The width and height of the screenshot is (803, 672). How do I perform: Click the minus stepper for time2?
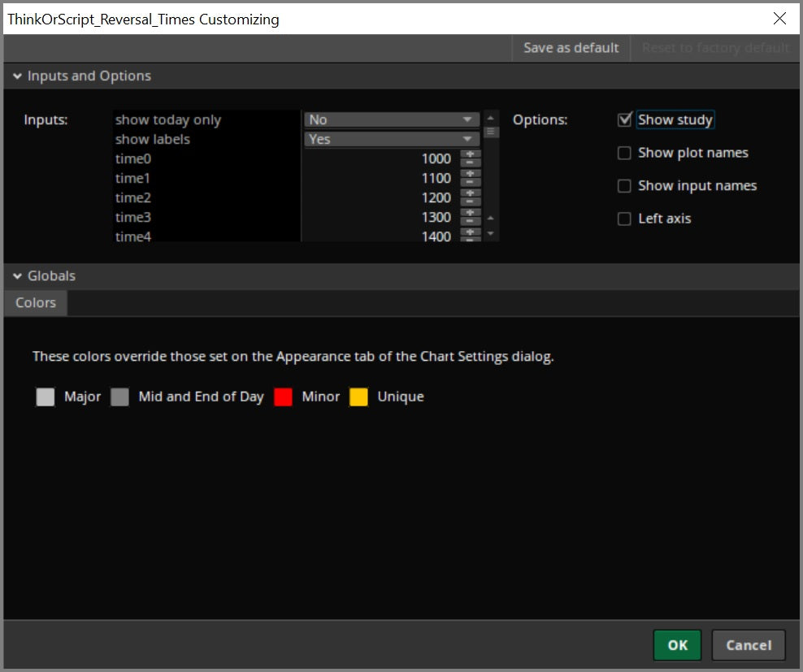pos(470,202)
